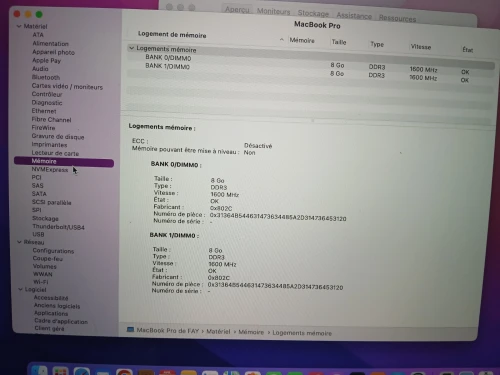
Task: Select Wi-Fi under Réseau
Action: [41, 282]
